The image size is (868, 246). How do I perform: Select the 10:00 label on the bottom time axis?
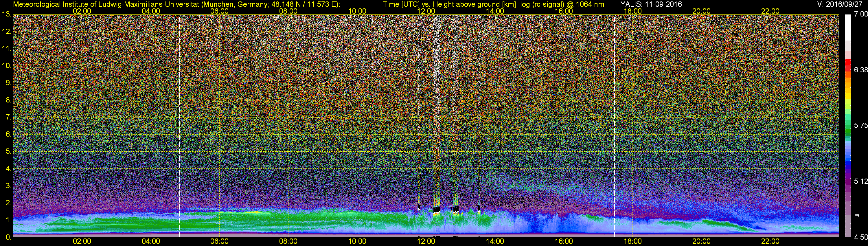coord(357,241)
